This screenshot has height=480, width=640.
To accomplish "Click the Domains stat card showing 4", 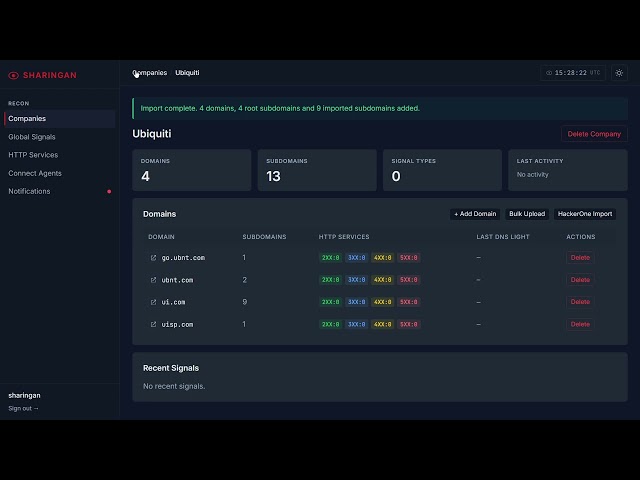I will pyautogui.click(x=191, y=170).
